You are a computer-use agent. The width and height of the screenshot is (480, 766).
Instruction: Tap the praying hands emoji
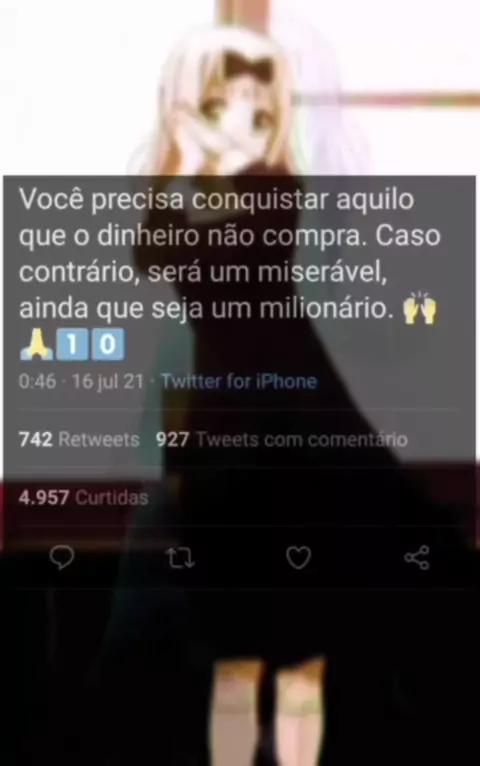pos(37,344)
